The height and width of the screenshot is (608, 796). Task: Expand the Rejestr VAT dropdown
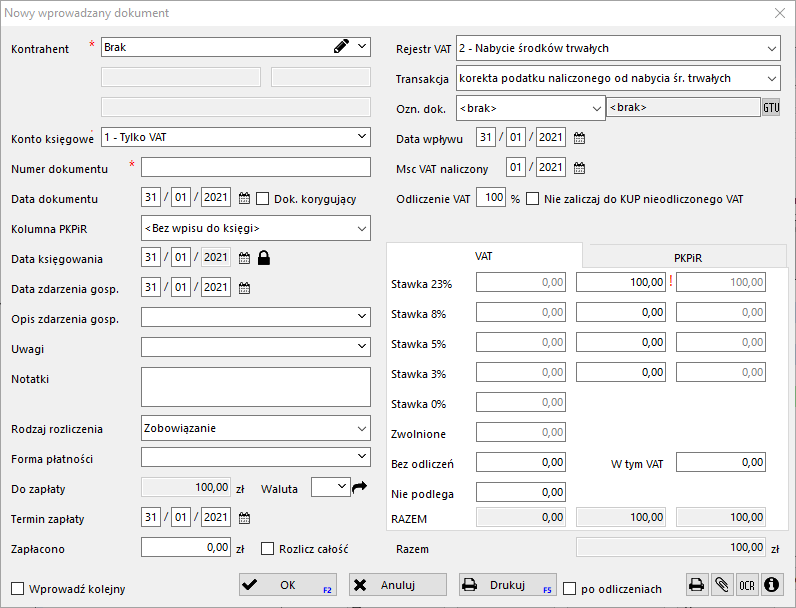coord(617,48)
